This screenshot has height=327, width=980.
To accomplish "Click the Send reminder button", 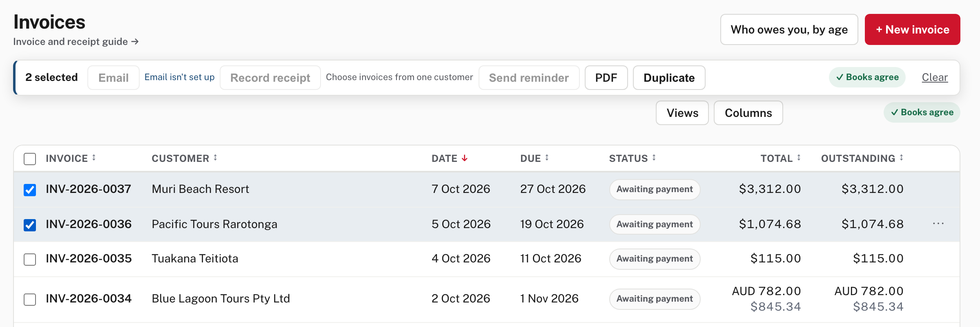I will 529,78.
